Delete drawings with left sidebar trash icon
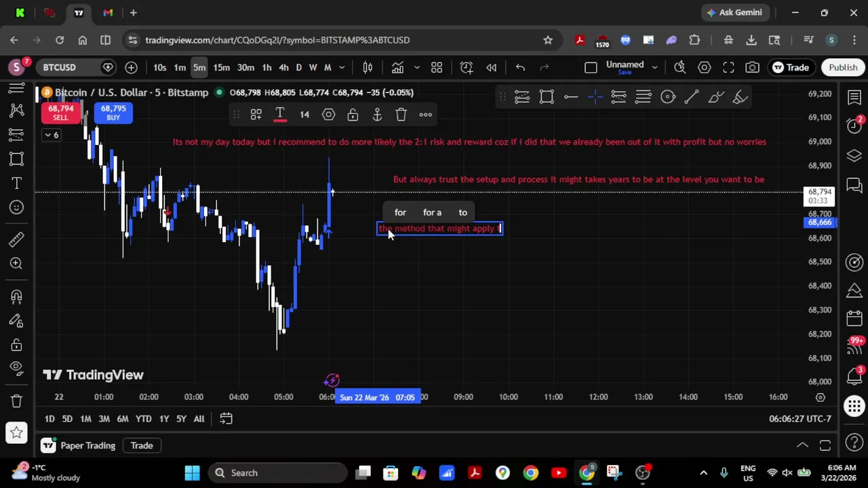The width and height of the screenshot is (868, 488). (x=17, y=401)
